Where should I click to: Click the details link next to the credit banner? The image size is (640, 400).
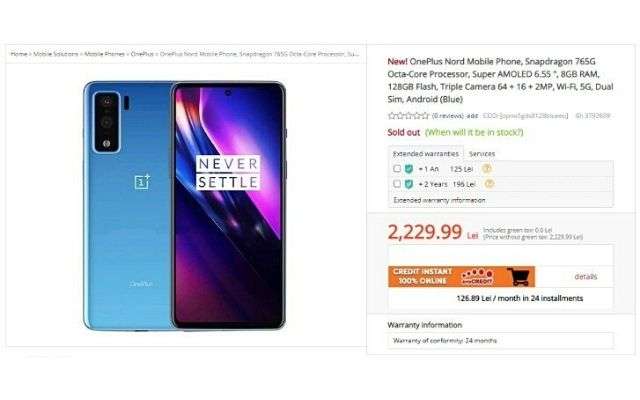(586, 277)
